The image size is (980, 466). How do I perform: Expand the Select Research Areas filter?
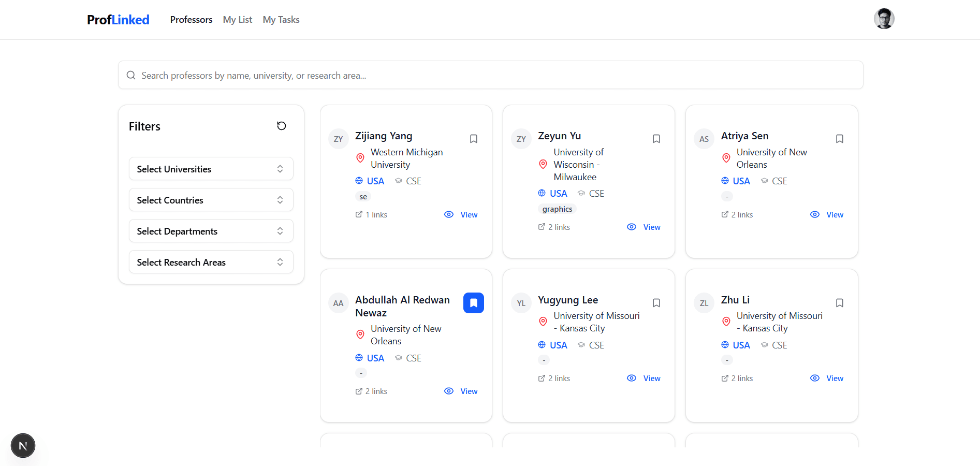click(x=211, y=262)
